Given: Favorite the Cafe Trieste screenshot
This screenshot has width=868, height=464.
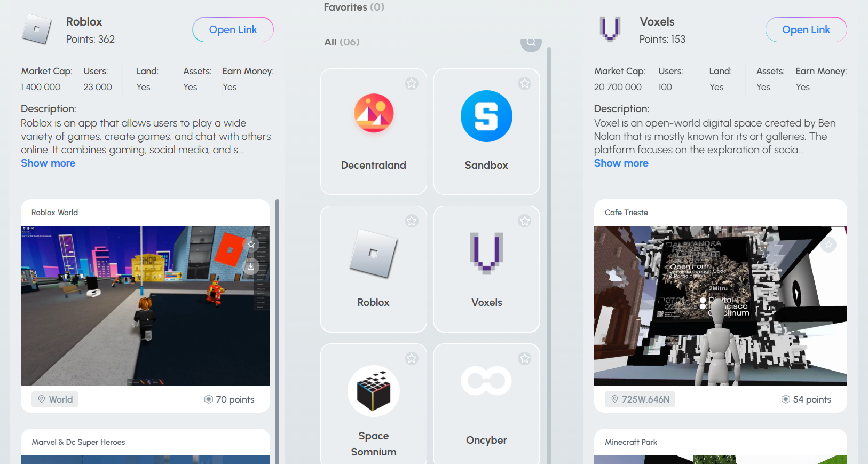Looking at the screenshot, I should tap(828, 245).
